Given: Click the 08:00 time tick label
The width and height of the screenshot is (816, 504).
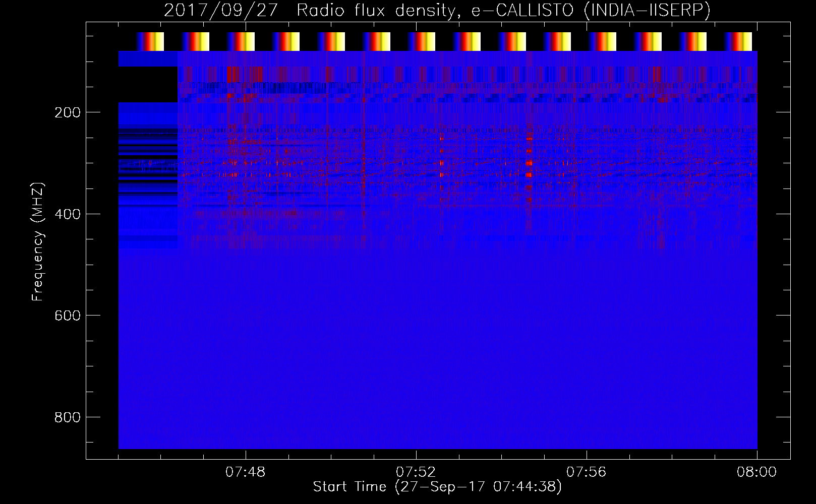Looking at the screenshot, I should pos(756,472).
